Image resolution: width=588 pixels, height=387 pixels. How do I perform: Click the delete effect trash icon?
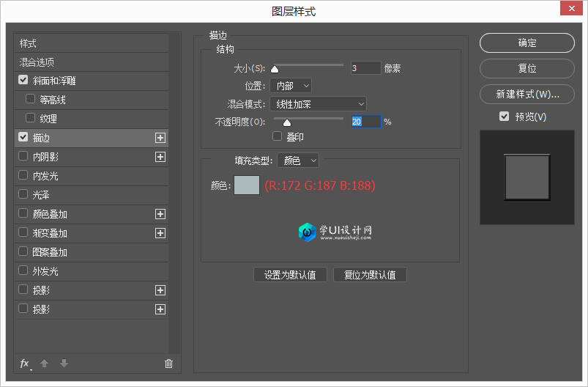pos(168,364)
